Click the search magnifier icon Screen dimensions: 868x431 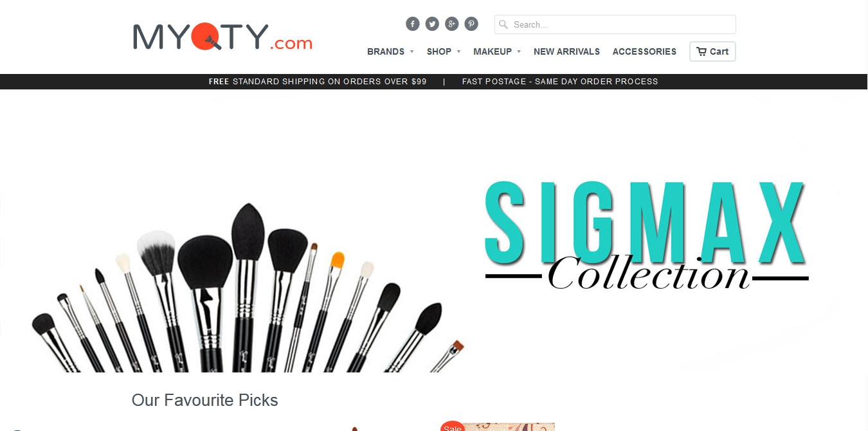pyautogui.click(x=503, y=24)
